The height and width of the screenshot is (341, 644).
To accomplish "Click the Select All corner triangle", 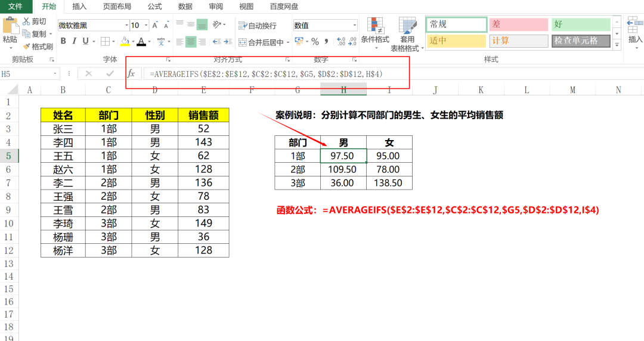I will coord(13,89).
